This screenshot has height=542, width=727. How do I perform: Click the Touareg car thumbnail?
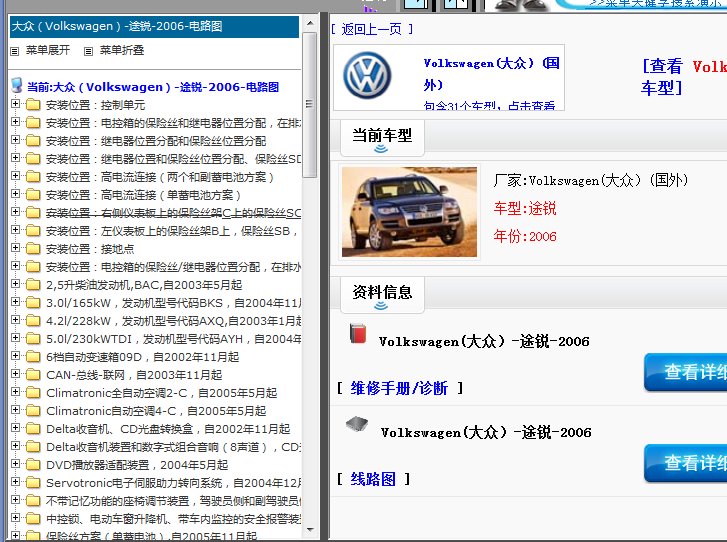click(x=409, y=212)
